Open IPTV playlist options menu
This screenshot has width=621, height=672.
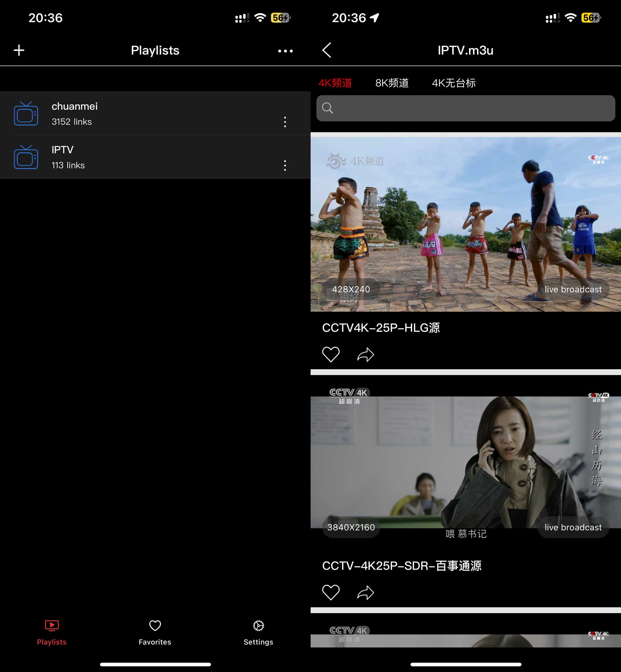[x=285, y=165]
